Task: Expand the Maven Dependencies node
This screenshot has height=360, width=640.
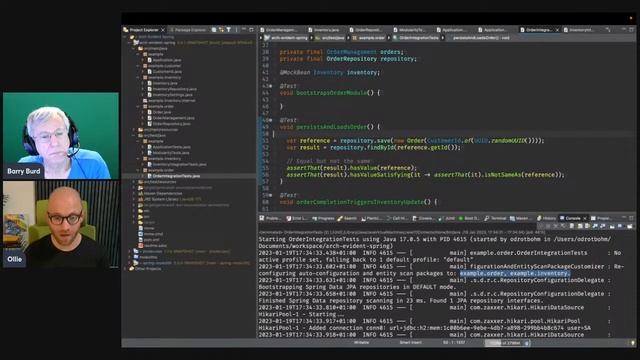Action: coord(134,193)
